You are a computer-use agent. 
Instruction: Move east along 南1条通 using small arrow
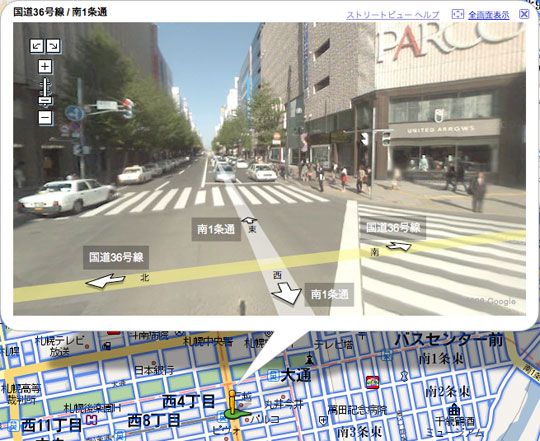(249, 220)
